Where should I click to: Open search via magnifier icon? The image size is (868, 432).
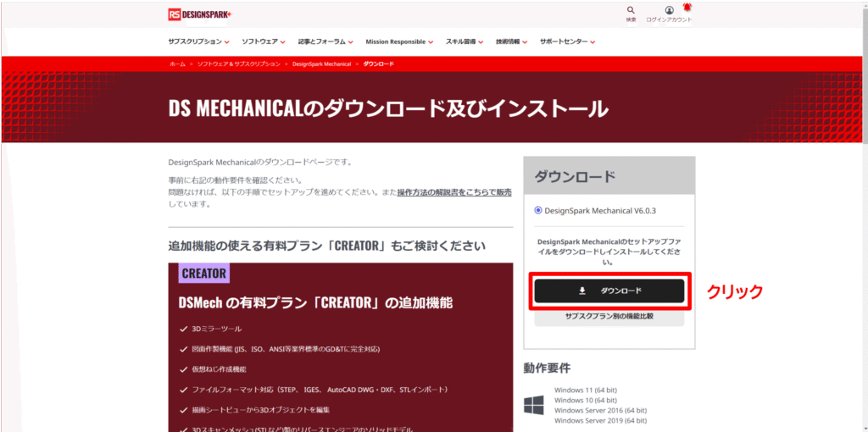[x=631, y=10]
